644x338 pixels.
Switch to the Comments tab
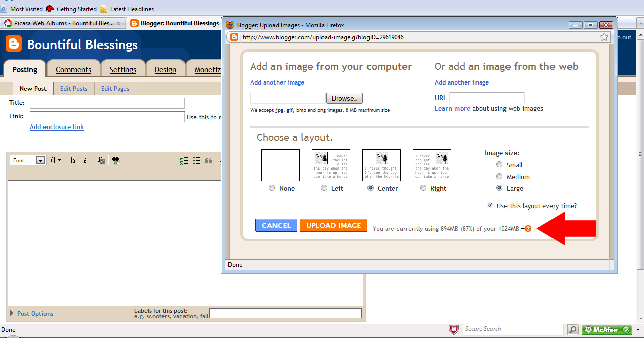click(x=73, y=70)
